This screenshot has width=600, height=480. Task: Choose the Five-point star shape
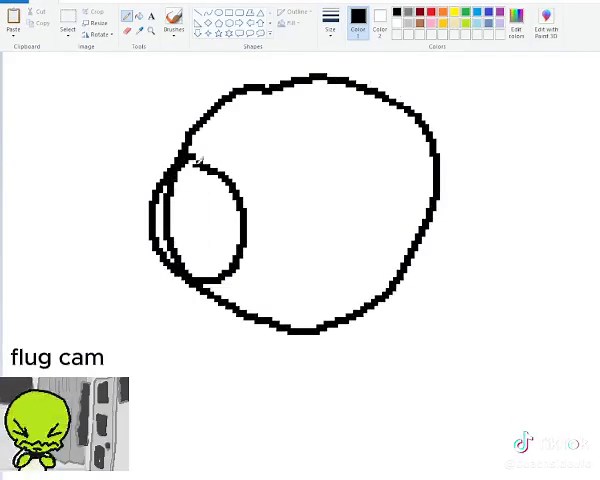point(218,33)
